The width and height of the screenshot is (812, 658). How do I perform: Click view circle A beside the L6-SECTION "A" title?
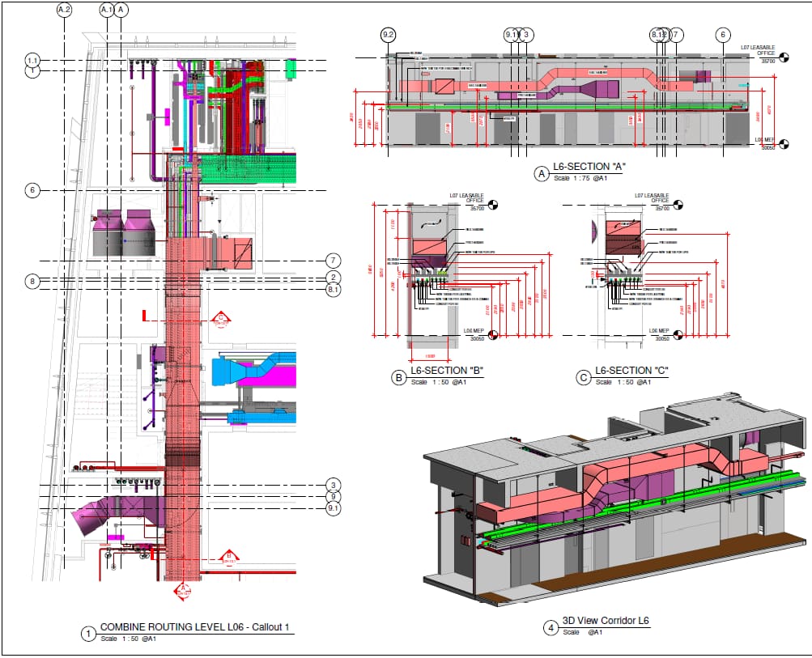[542, 174]
